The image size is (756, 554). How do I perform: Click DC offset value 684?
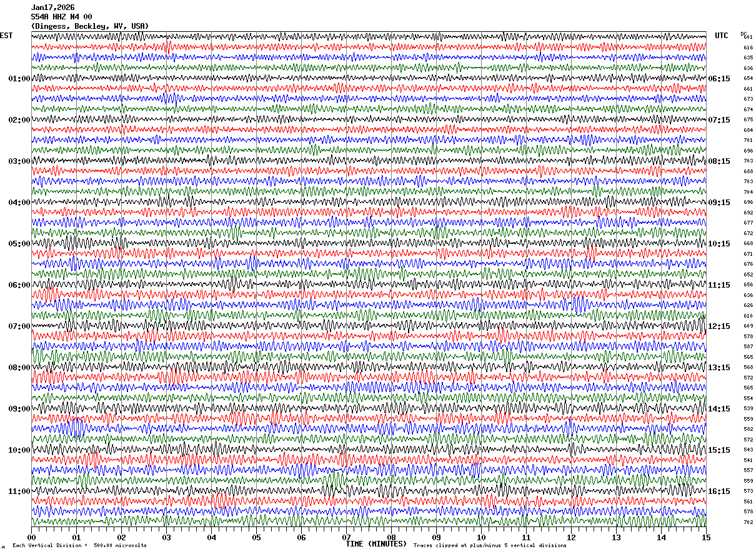pyautogui.click(x=749, y=130)
